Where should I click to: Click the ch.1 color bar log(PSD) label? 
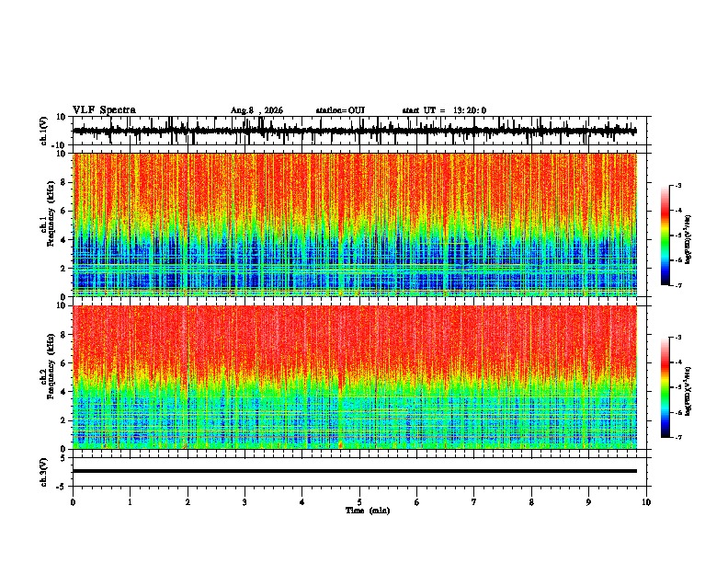coord(688,239)
